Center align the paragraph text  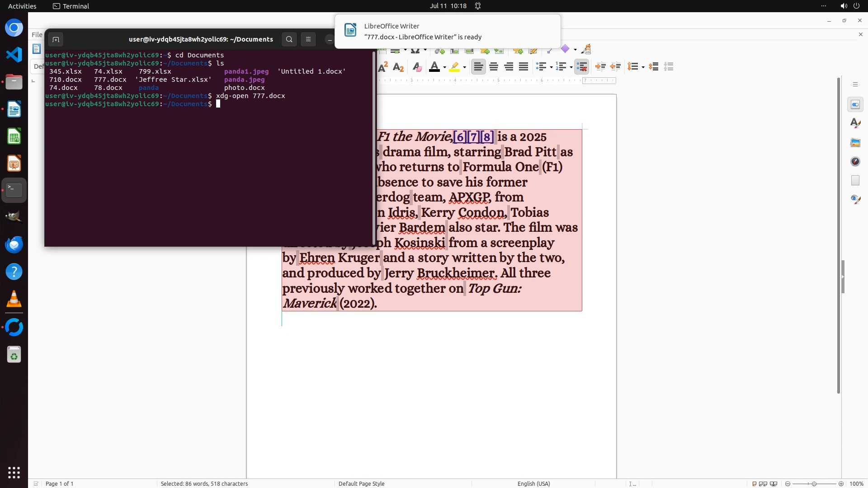coord(494,67)
